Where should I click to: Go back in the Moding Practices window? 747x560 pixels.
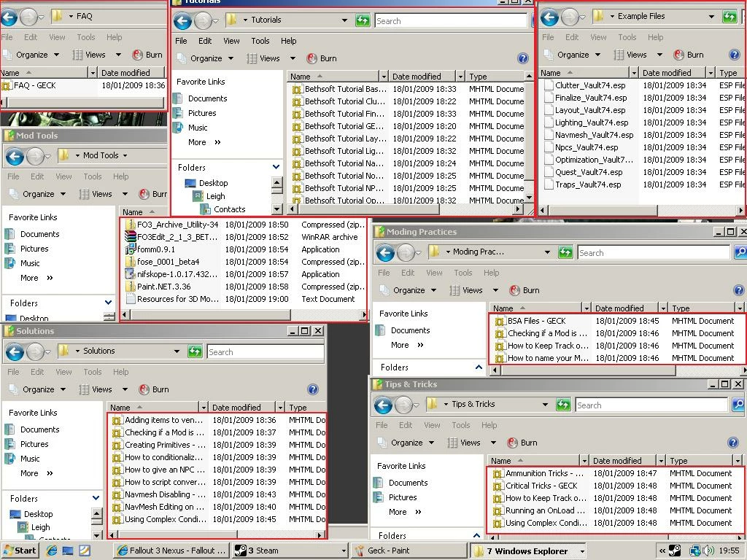[385, 252]
